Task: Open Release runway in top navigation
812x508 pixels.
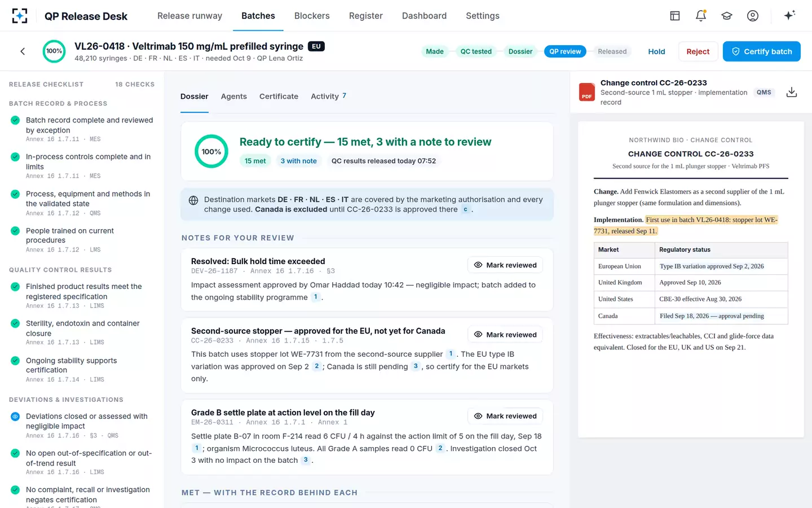Action: tap(189, 16)
